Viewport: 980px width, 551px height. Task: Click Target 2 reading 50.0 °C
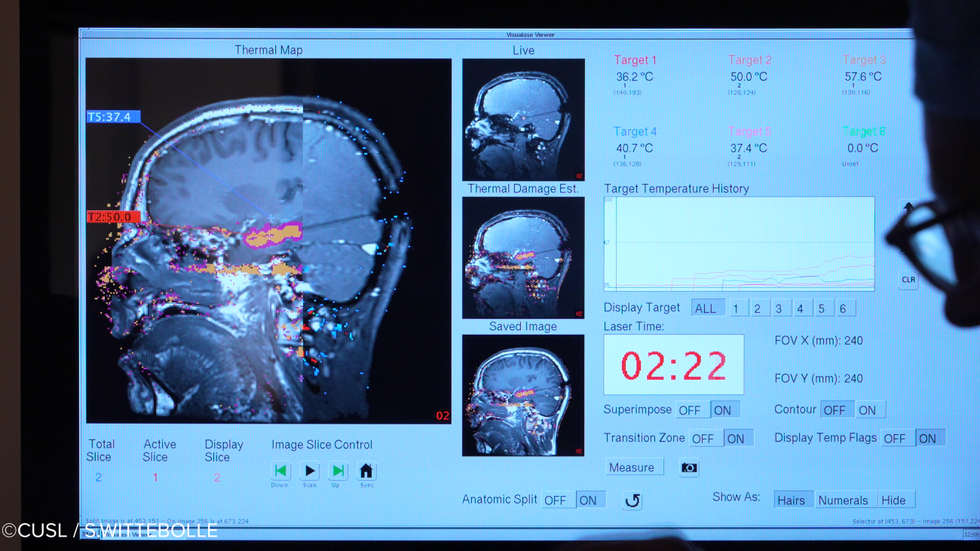click(x=749, y=76)
